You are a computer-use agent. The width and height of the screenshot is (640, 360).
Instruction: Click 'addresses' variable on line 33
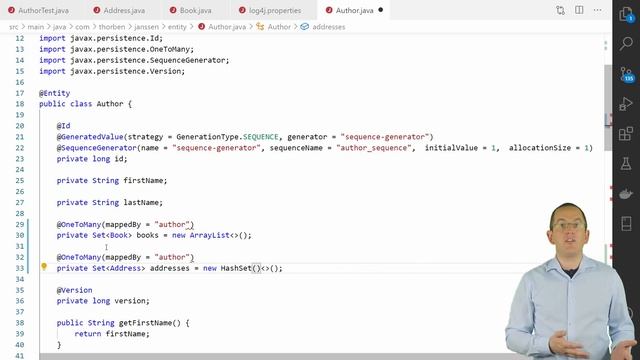(170, 268)
